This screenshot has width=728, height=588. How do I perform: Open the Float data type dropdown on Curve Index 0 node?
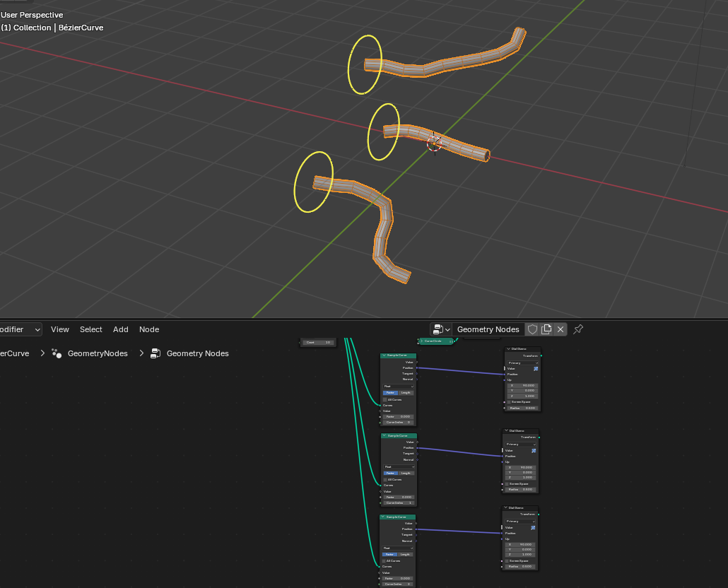click(399, 387)
